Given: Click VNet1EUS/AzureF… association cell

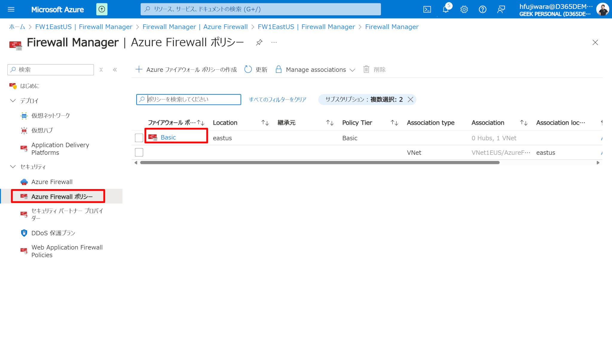Looking at the screenshot, I should point(501,153).
